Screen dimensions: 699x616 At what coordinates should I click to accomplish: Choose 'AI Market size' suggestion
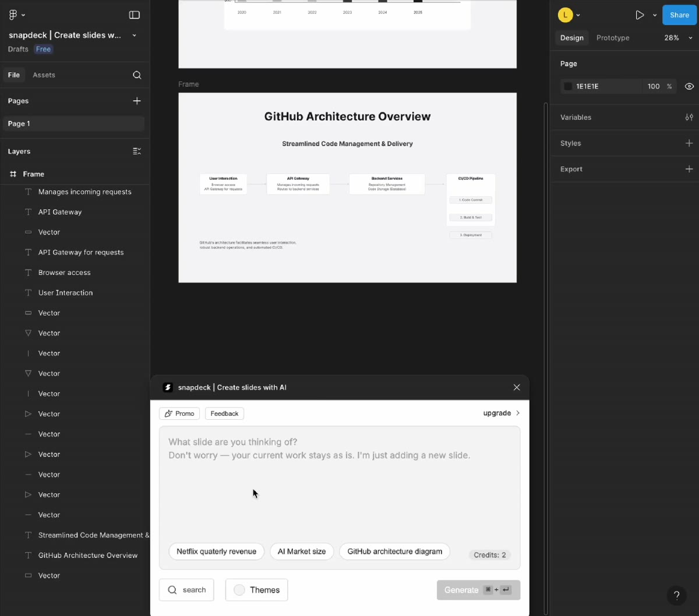pyautogui.click(x=302, y=551)
